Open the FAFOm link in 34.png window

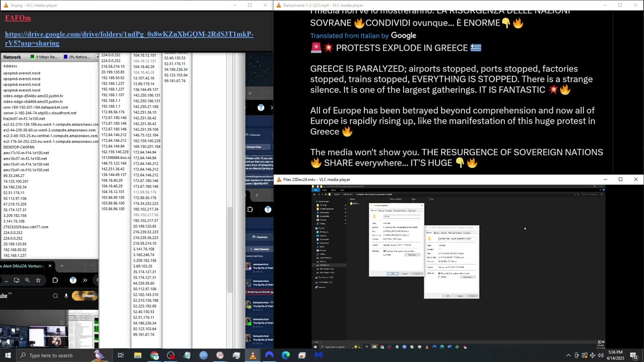click(18, 18)
